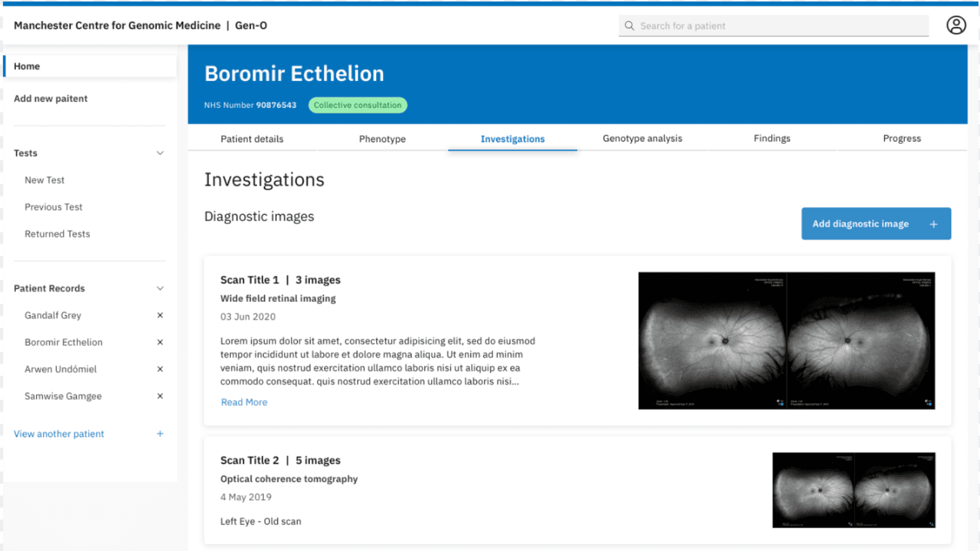The width and height of the screenshot is (980, 551).
Task: Open the Phenotype tab
Action: tap(382, 139)
